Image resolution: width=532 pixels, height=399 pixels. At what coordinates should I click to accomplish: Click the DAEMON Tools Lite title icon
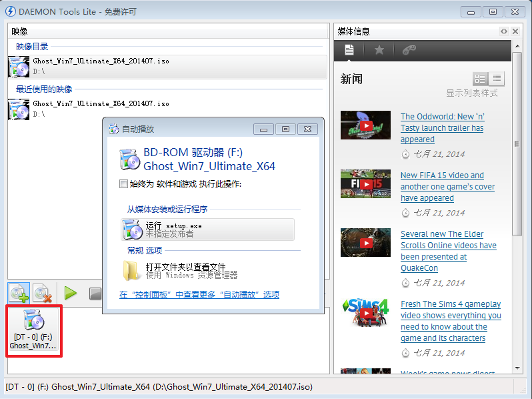(x=11, y=11)
